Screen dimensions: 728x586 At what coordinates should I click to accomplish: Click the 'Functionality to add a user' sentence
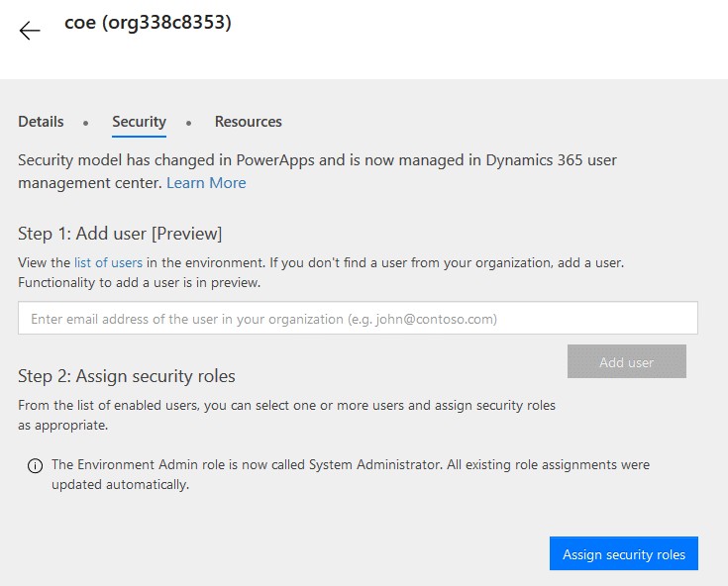click(x=140, y=282)
